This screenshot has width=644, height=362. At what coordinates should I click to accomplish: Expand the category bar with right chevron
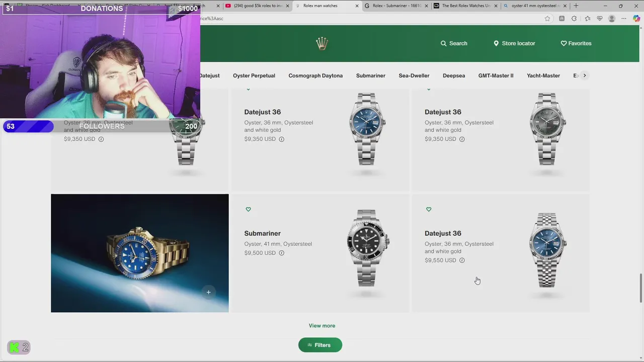(584, 75)
